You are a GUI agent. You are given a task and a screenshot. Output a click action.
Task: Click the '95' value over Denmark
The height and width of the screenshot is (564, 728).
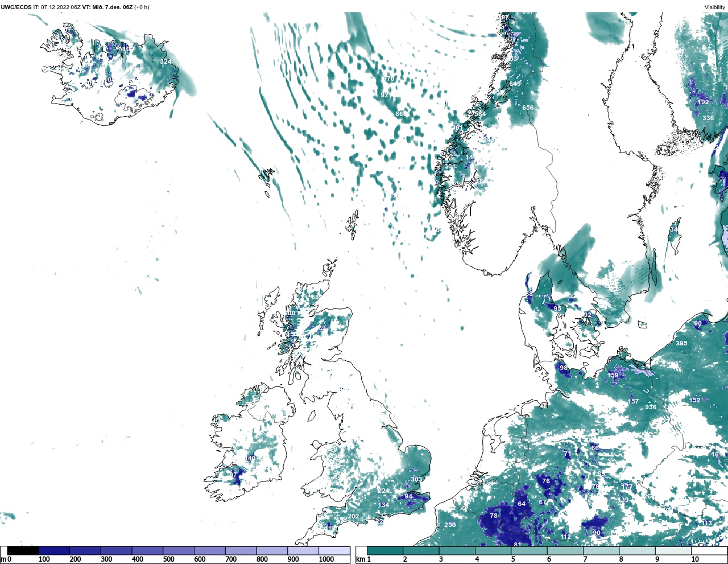557,308
